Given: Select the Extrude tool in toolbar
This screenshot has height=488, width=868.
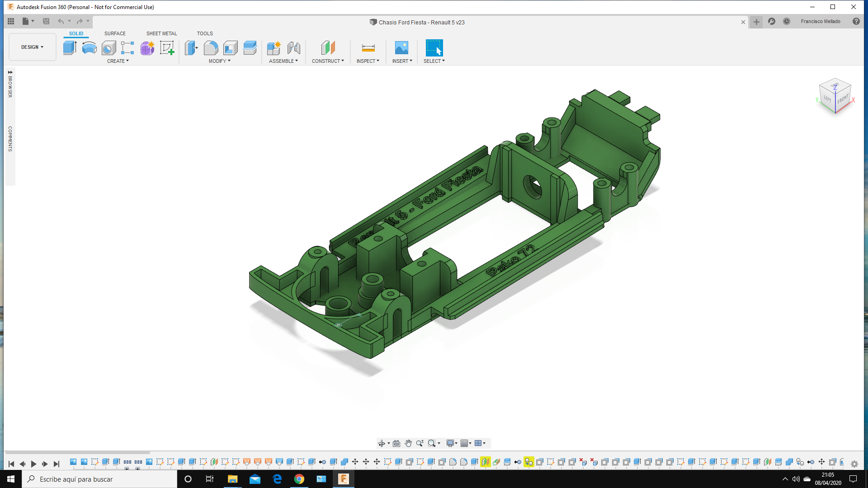Looking at the screenshot, I should (x=70, y=48).
